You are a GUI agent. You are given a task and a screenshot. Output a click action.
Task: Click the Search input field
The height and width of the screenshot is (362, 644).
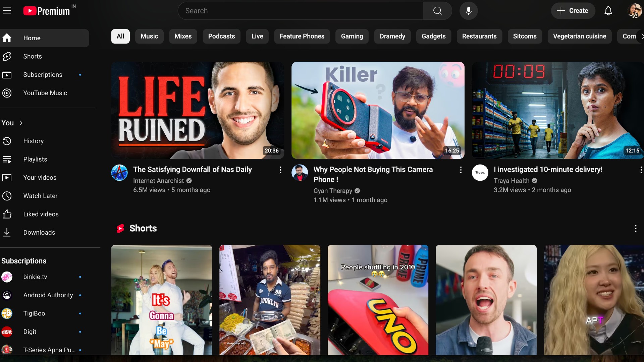[x=300, y=11]
